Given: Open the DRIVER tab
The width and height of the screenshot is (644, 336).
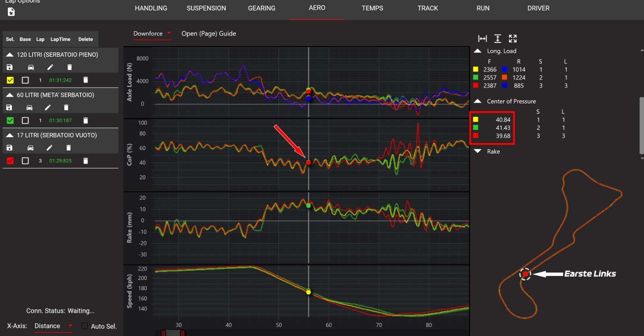Looking at the screenshot, I should pyautogui.click(x=539, y=8).
